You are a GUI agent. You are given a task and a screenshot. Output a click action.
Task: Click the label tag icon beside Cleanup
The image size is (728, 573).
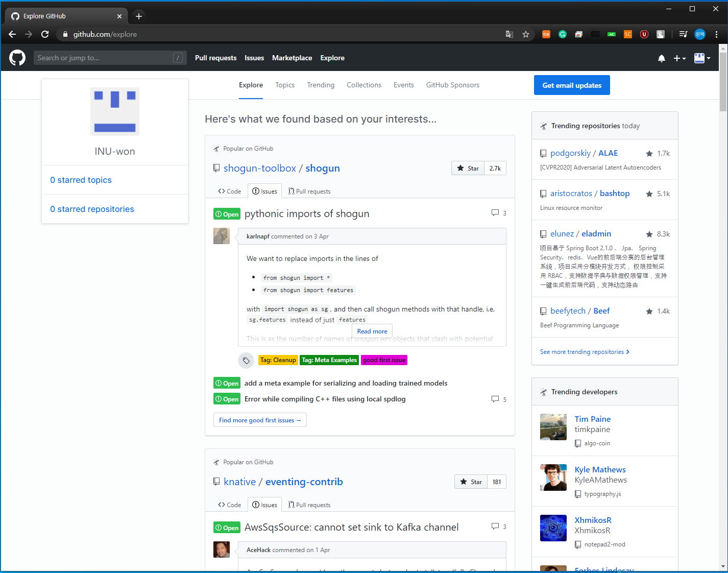coord(246,361)
